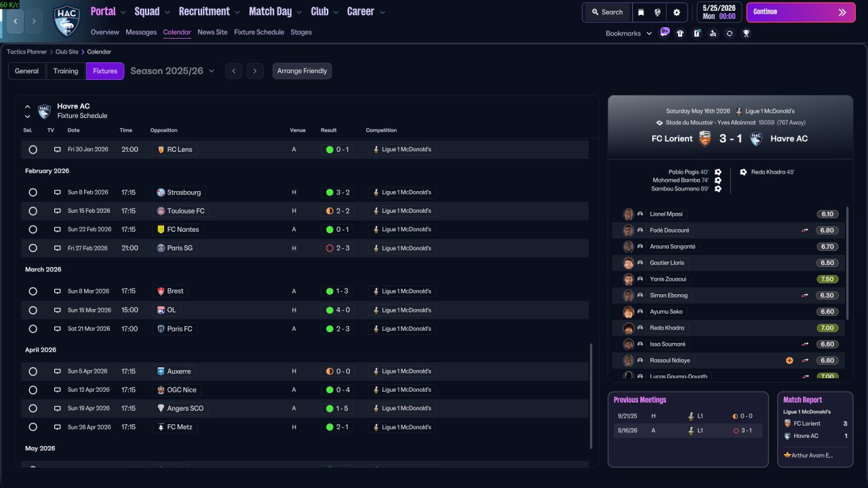Click the Havre AC crest in match panel
Image resolution: width=868 pixels, height=488 pixels.
(756, 138)
